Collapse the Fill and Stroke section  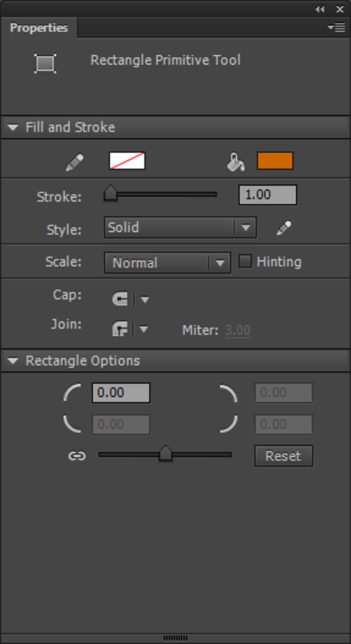(x=13, y=128)
